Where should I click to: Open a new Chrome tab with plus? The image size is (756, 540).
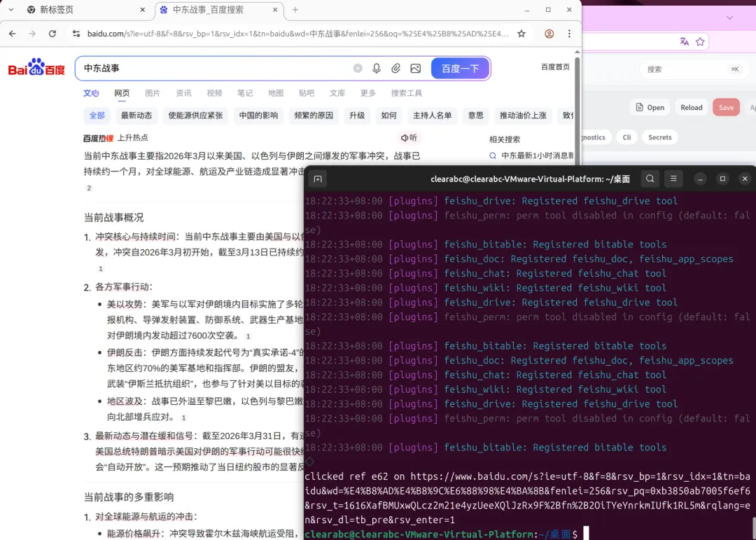[295, 10]
